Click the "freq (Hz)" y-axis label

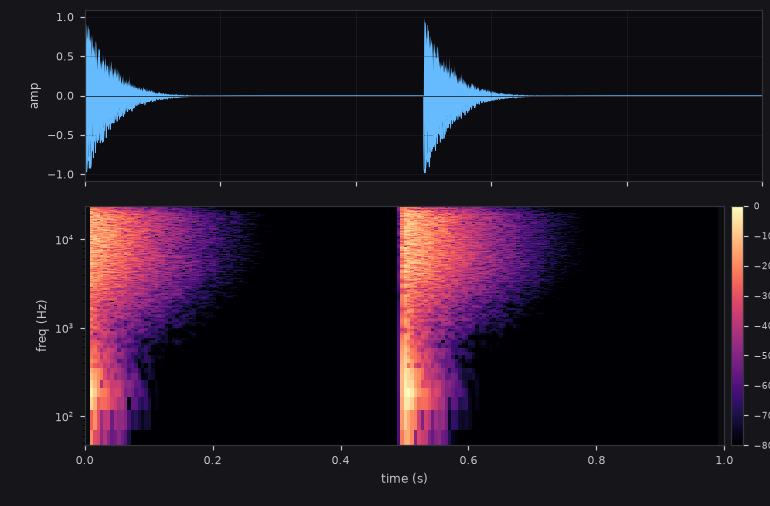41,326
